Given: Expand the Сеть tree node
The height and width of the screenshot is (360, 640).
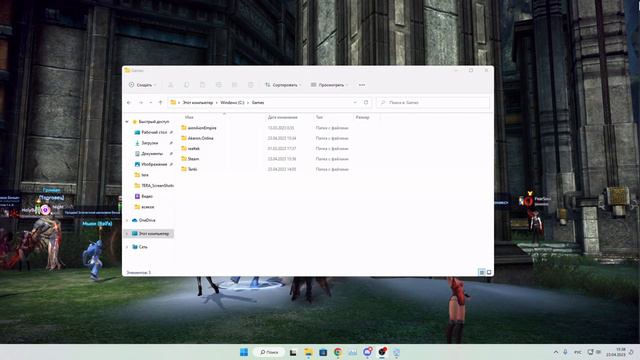Looking at the screenshot, I should (127, 247).
